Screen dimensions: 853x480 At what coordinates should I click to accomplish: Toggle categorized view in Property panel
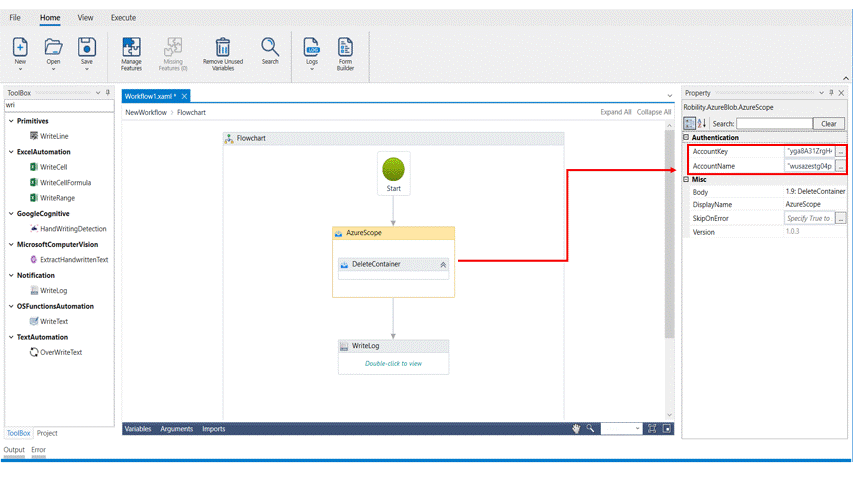690,124
